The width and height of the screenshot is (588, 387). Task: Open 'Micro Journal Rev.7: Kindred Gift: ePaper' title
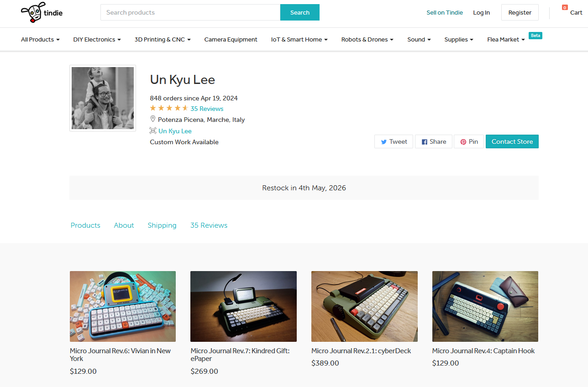(x=240, y=355)
